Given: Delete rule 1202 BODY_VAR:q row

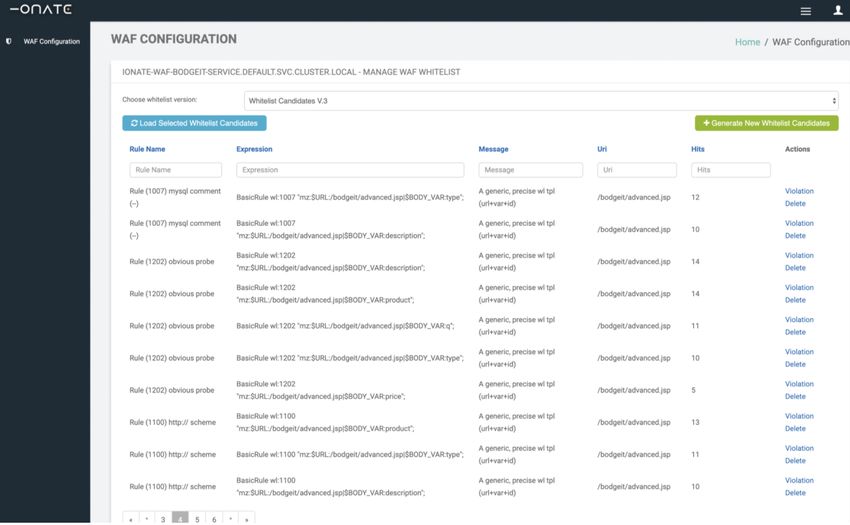Looking at the screenshot, I should tap(795, 332).
